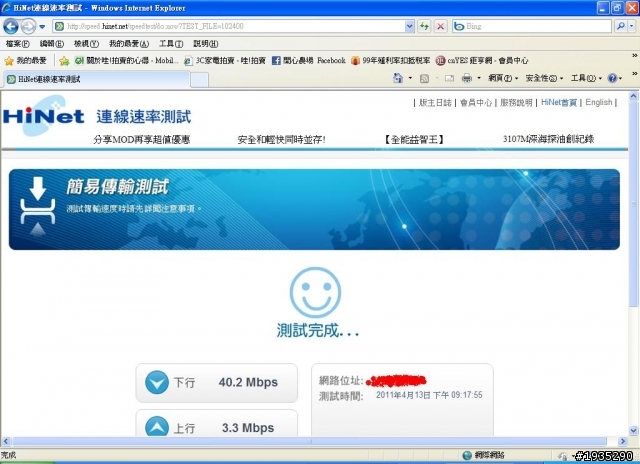Click the Bing search box
The height and width of the screenshot is (464, 640).
(x=532, y=26)
